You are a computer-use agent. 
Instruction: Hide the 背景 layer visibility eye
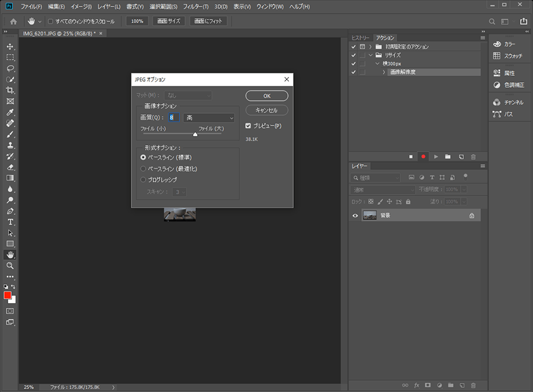[x=355, y=216]
